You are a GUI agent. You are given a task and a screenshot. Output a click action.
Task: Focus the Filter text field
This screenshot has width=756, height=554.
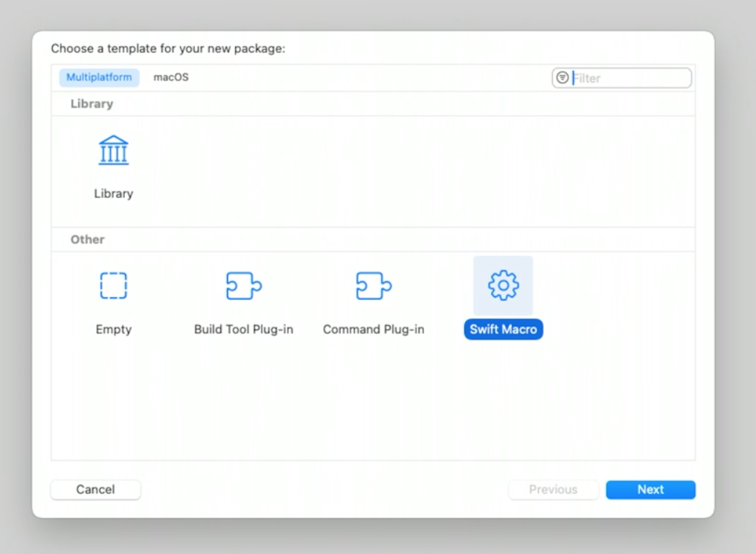pyautogui.click(x=622, y=77)
